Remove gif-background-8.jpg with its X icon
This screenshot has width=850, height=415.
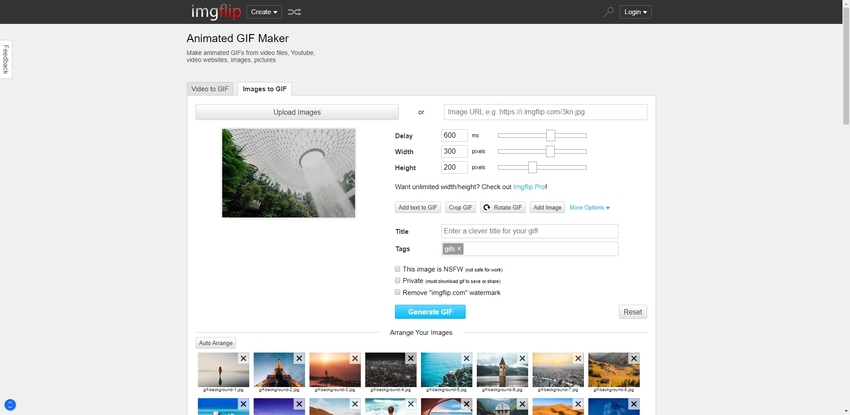[x=634, y=358]
